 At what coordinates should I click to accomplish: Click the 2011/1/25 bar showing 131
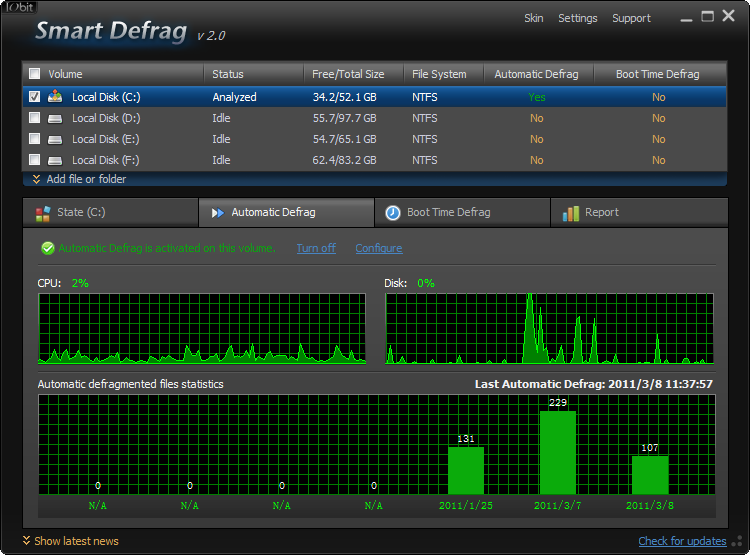click(x=466, y=471)
